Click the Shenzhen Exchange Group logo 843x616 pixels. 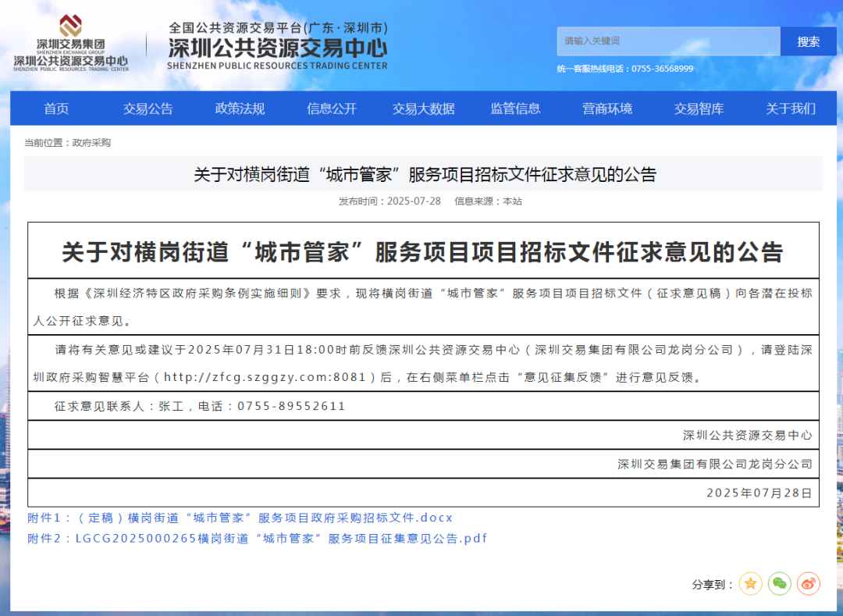pos(70,44)
